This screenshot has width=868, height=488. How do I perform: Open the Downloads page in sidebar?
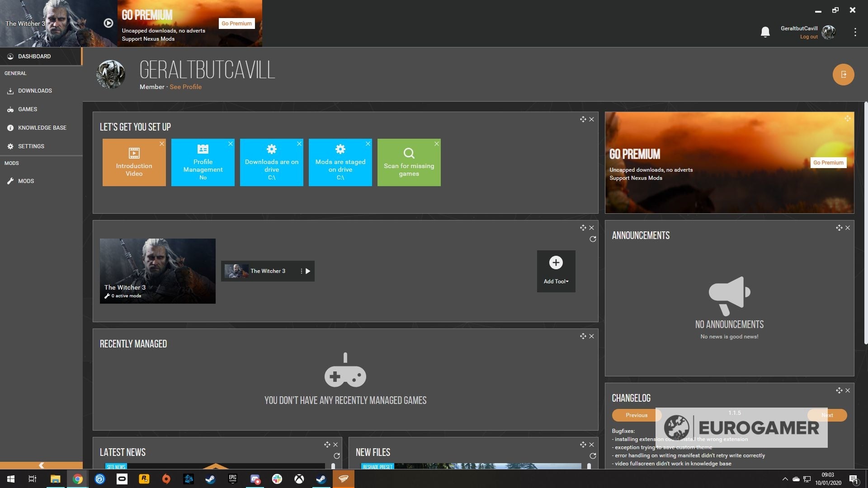click(x=35, y=91)
